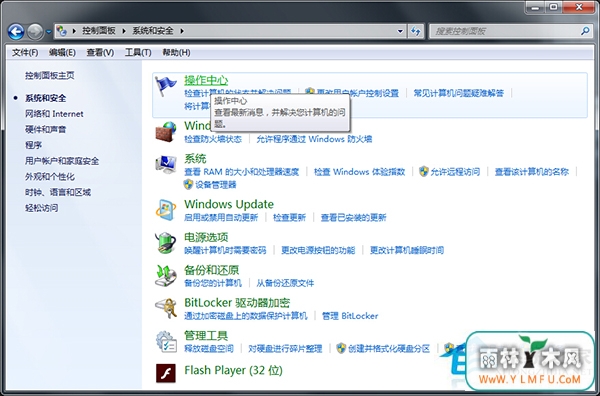Select 硬件和声音 in sidebar
600x396 pixels.
point(46,129)
